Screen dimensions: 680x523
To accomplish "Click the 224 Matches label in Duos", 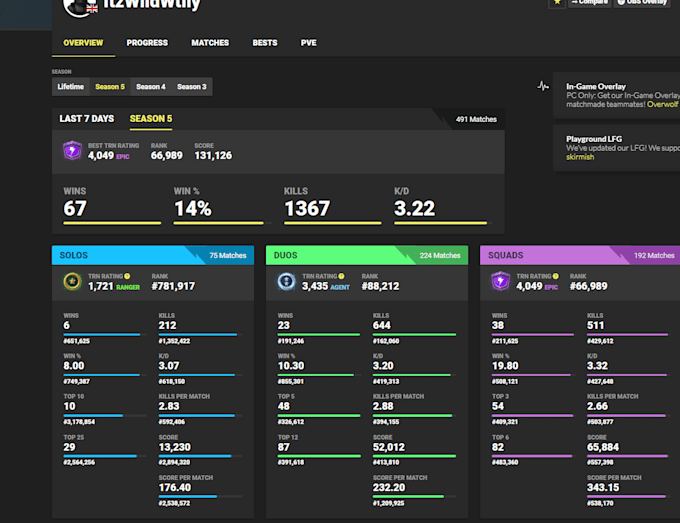I will (440, 255).
